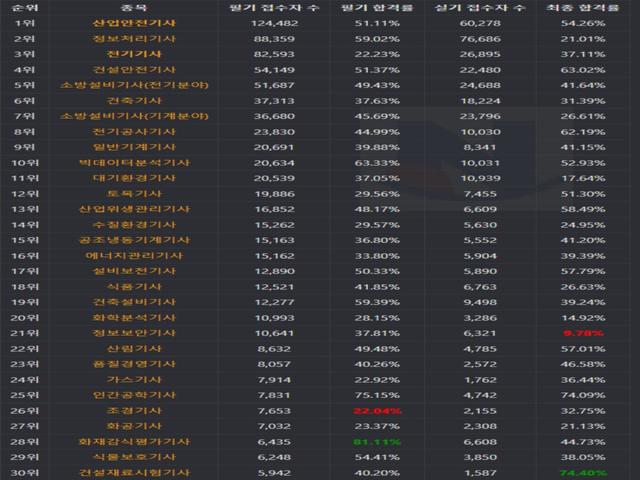Select the 30위 rank cell
Image resolution: width=640 pixels, height=480 pixels.
coord(24,473)
